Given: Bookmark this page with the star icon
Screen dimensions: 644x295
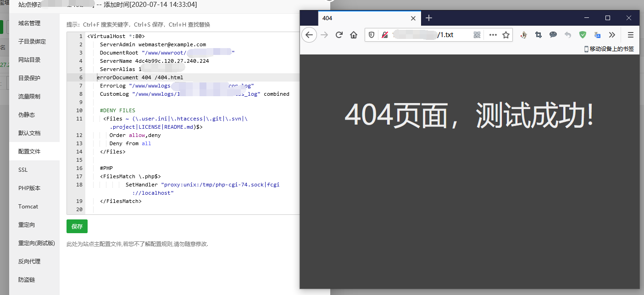Looking at the screenshot, I should tap(506, 35).
